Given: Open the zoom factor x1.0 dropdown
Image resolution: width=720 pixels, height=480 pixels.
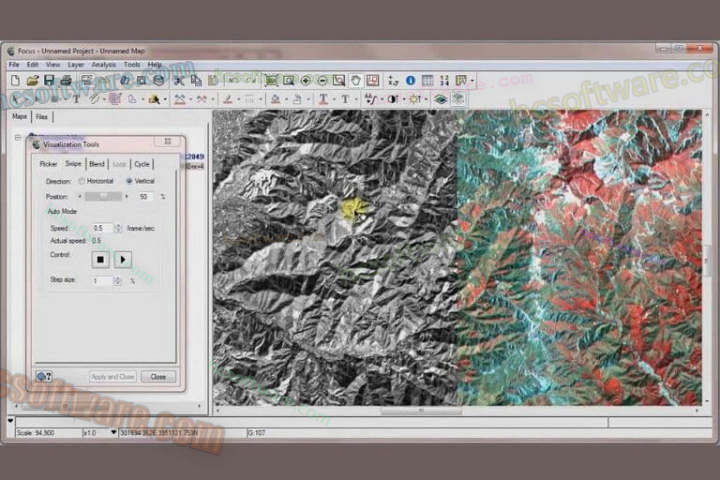Looking at the screenshot, I should [x=113, y=433].
